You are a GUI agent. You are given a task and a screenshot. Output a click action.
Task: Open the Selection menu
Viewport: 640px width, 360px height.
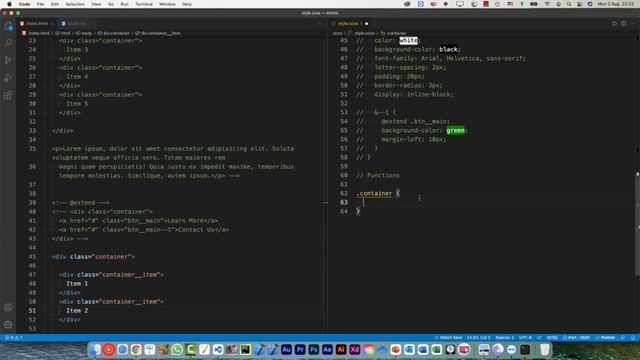click(x=75, y=4)
